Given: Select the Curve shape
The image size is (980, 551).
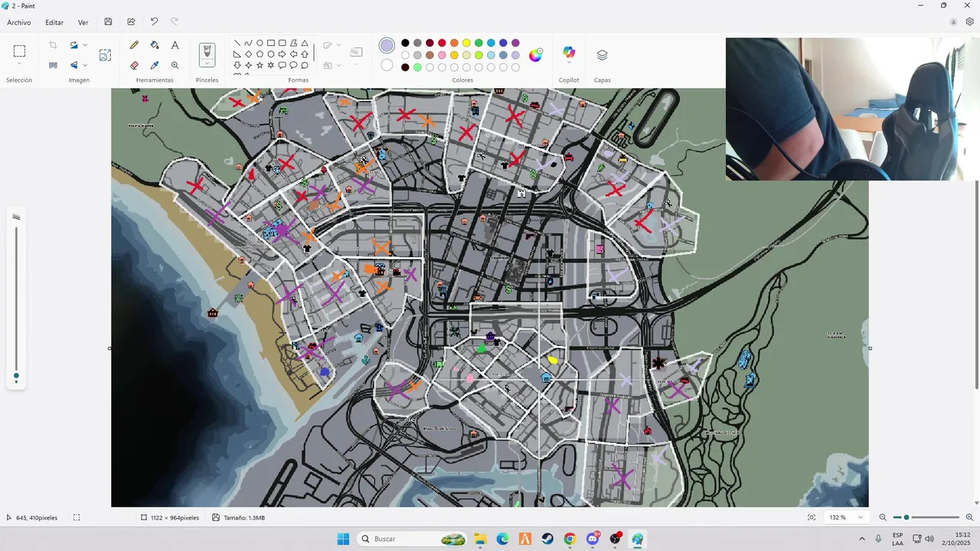Looking at the screenshot, I should (x=248, y=43).
